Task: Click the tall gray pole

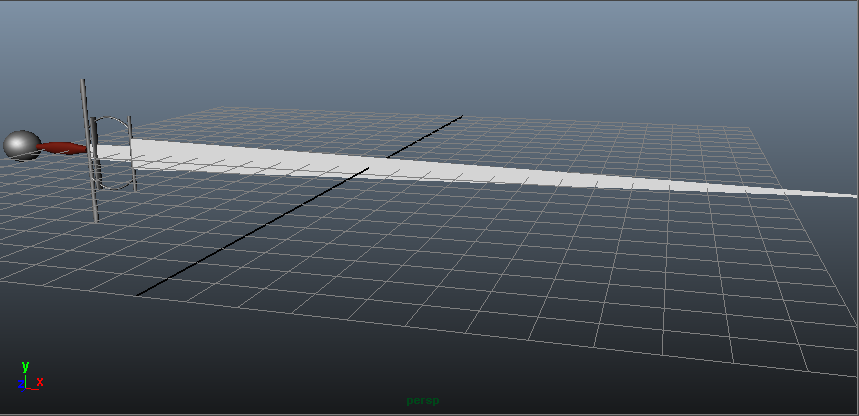Action: pos(89,151)
